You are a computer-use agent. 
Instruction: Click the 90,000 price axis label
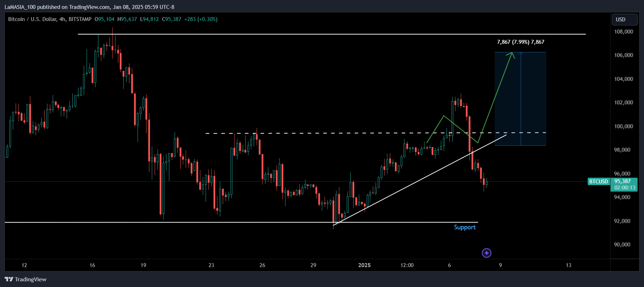[x=622, y=245]
